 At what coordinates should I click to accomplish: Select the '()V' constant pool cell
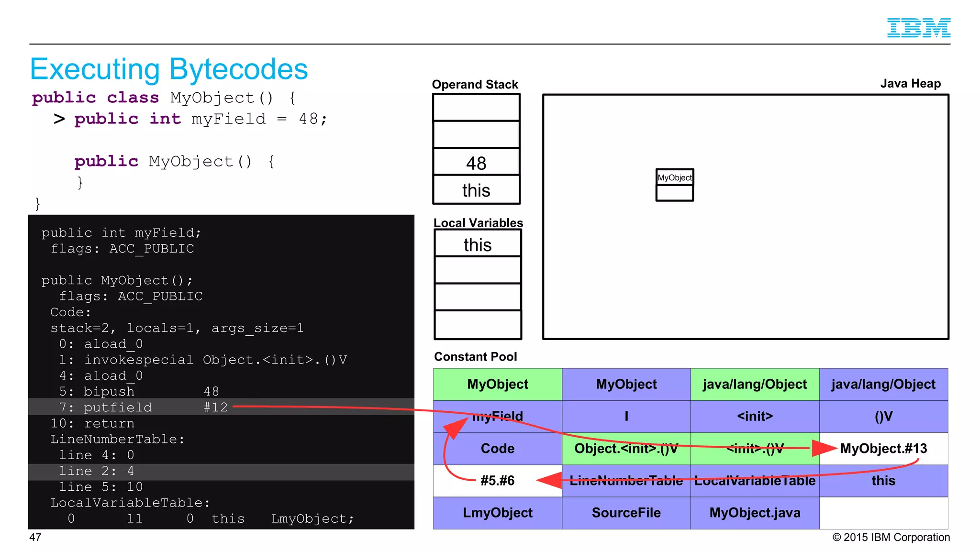tap(883, 416)
